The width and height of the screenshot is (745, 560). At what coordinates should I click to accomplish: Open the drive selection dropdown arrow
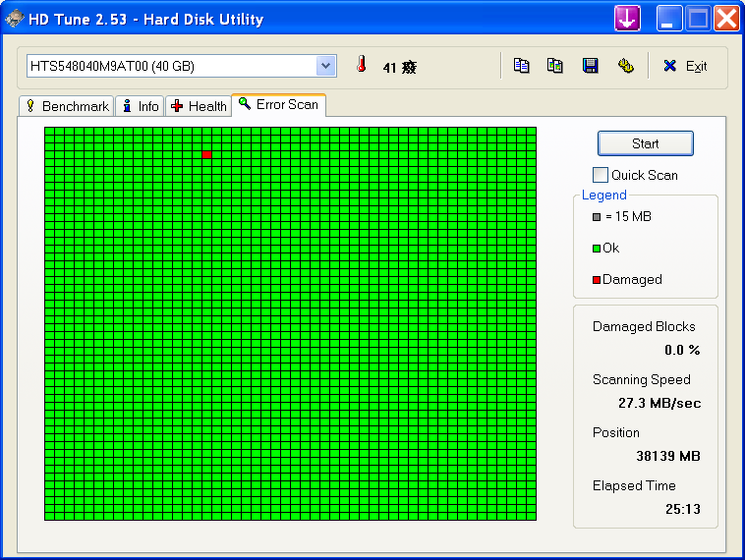(x=326, y=66)
